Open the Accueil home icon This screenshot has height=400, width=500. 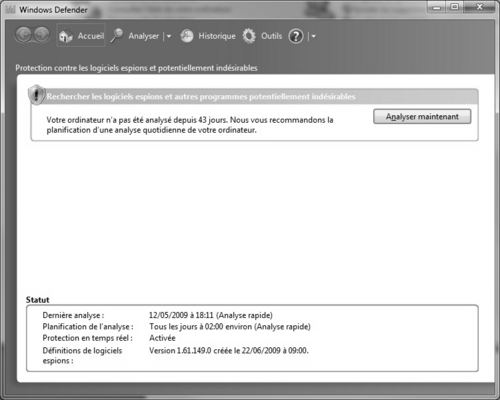tap(66, 36)
